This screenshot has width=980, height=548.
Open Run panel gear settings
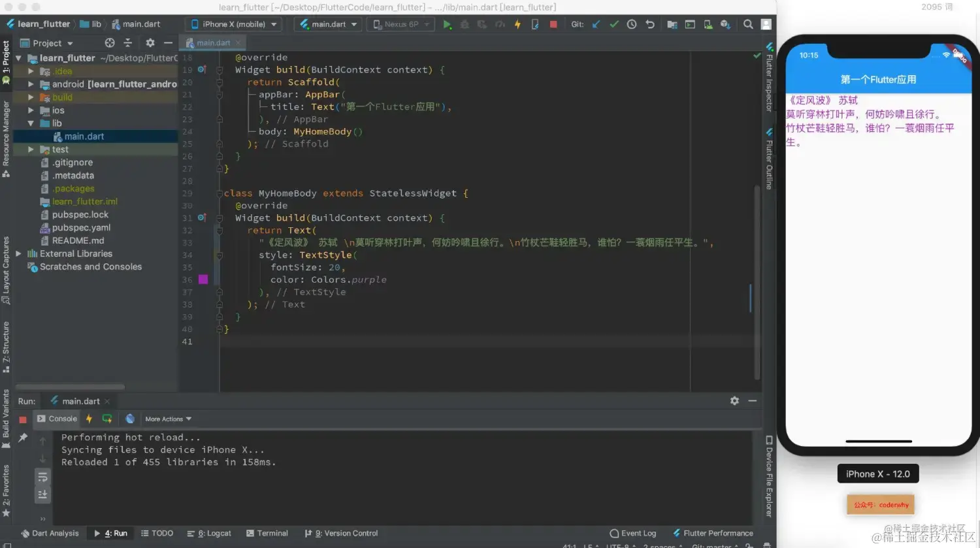pos(734,400)
